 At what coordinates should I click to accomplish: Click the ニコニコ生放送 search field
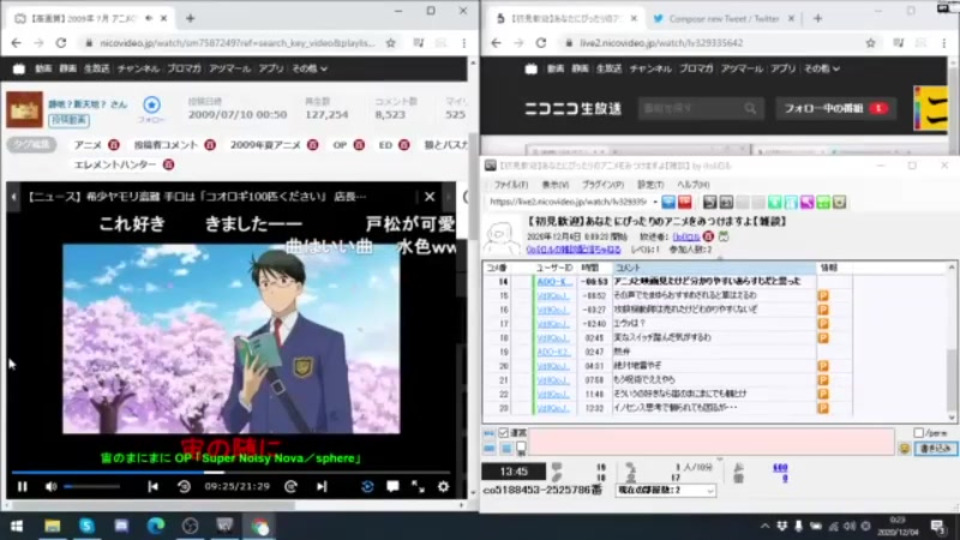[x=691, y=108]
